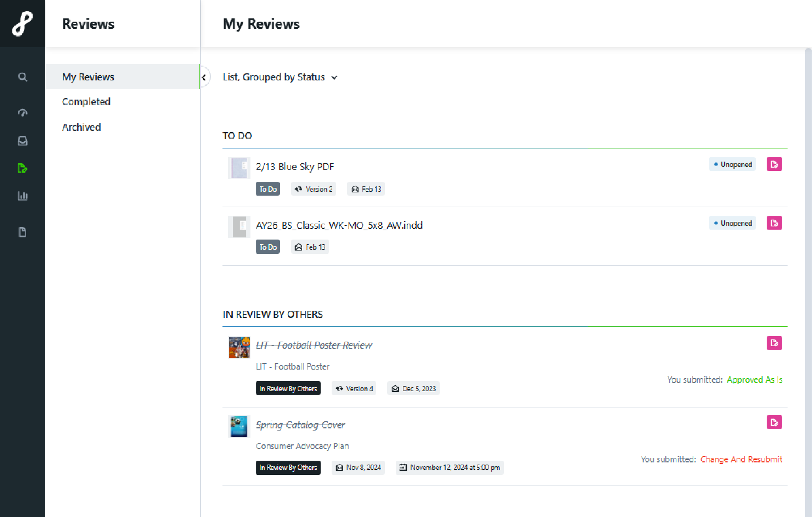Screen dimensions: 812x517
Task: Click the inbox icon in sidebar
Action: [x=22, y=140]
